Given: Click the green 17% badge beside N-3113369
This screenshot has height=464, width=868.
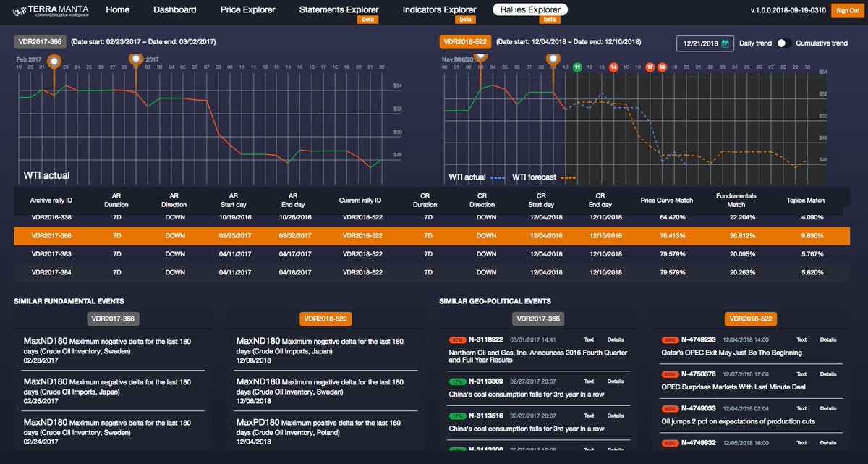Looking at the screenshot, I should click(x=457, y=381).
